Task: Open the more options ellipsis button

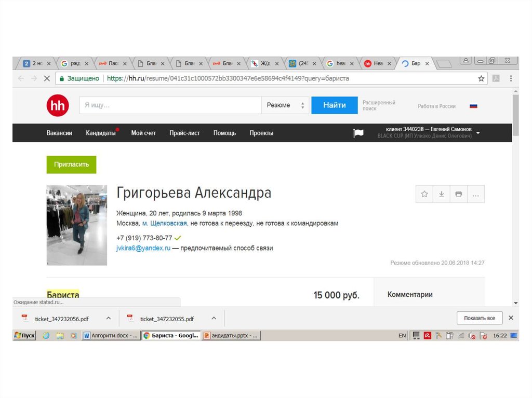Action: [475, 194]
